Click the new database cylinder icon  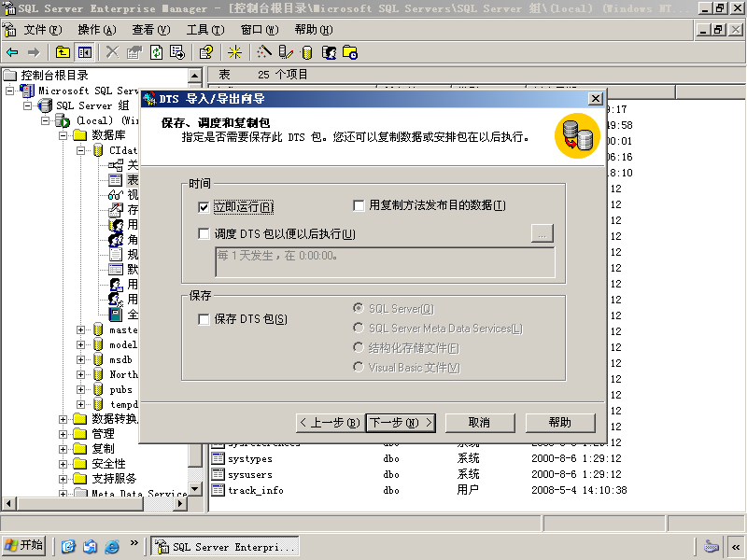307,52
